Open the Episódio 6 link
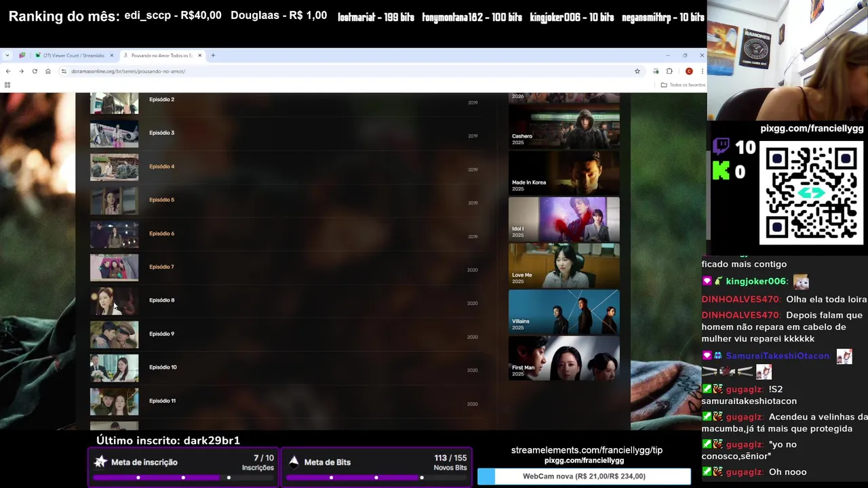This screenshot has height=488, width=868. (161, 234)
